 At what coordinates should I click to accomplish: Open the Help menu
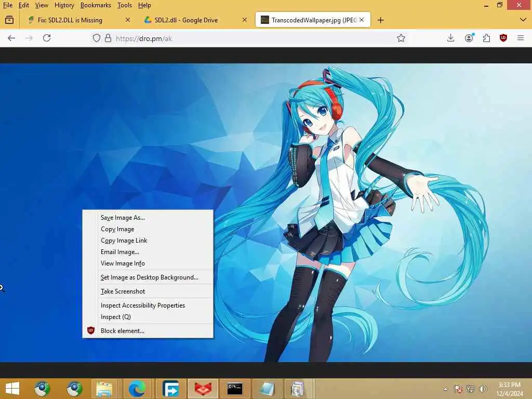(x=144, y=5)
